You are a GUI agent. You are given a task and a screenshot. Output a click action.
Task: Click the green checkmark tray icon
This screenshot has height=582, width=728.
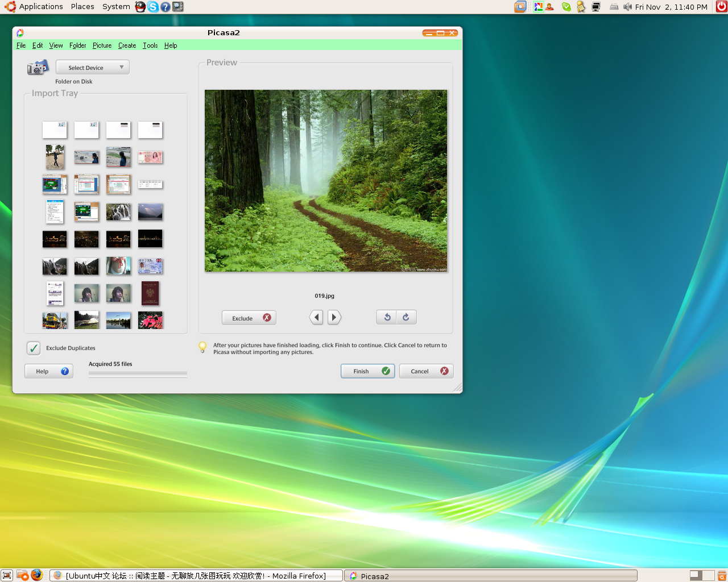pyautogui.click(x=566, y=7)
